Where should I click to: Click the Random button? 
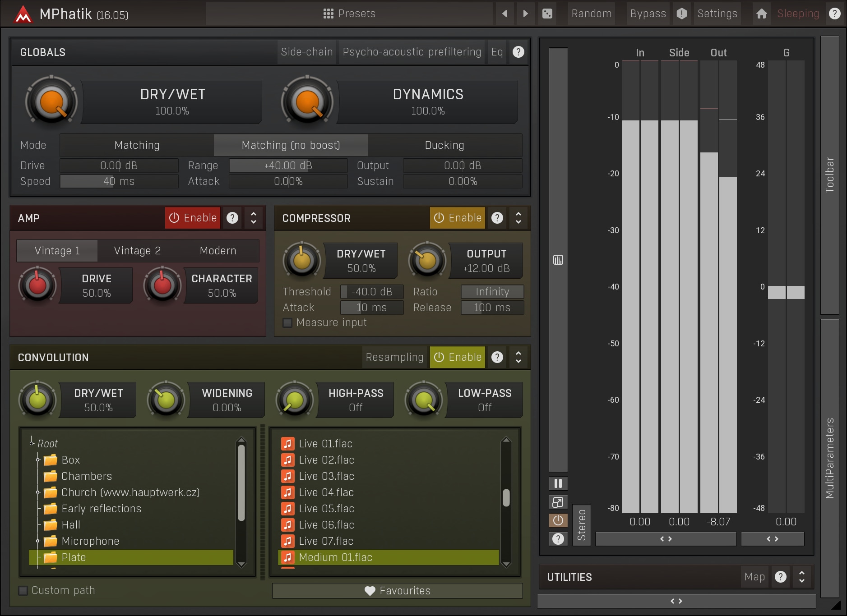(592, 14)
